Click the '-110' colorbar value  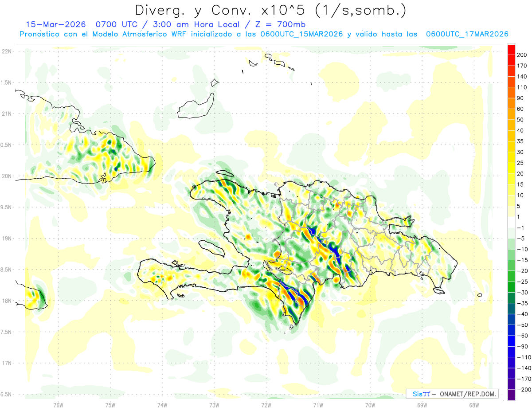[x=524, y=357]
